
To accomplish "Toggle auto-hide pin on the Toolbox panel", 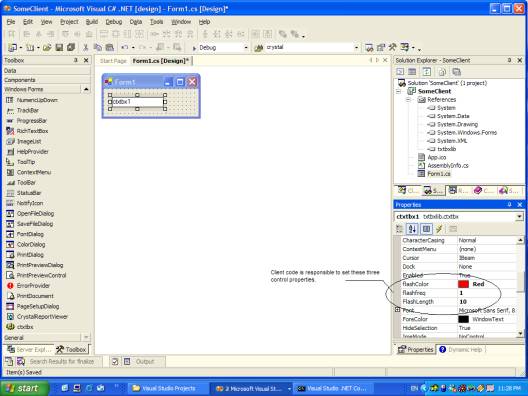I will [76, 60].
